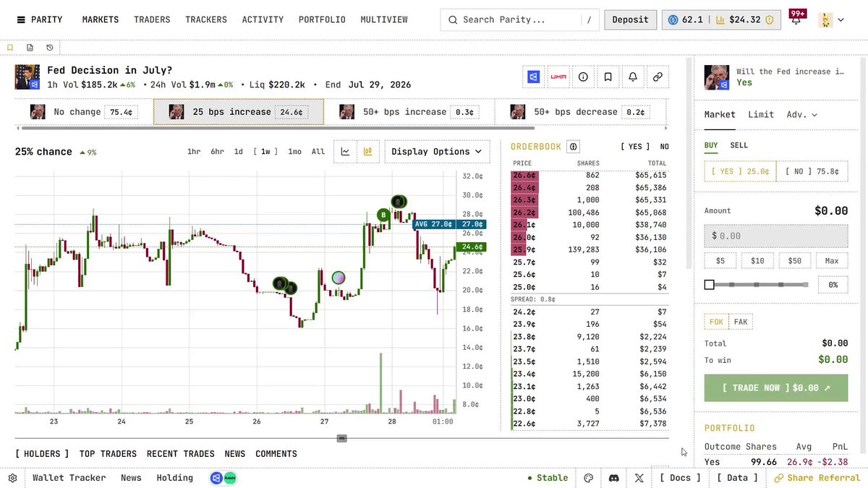Select the YES 25.0¢ outcome
Image resolution: width=868 pixels, height=488 pixels.
pos(740,172)
